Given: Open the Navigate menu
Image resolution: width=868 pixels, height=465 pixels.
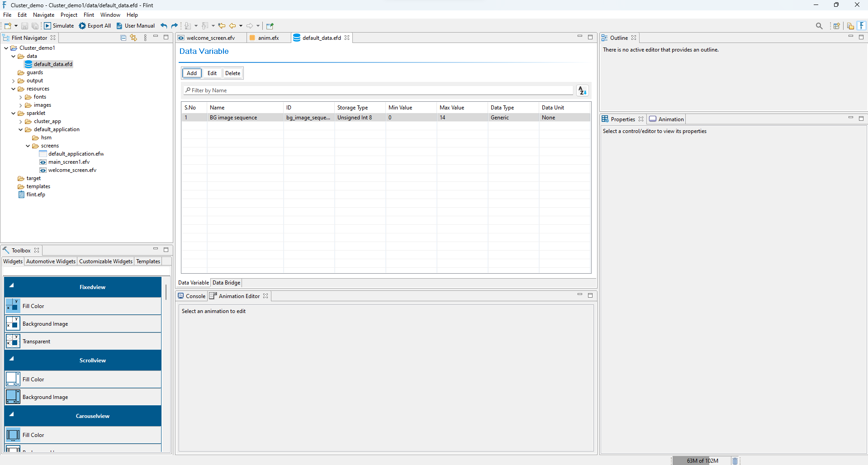Looking at the screenshot, I should pyautogui.click(x=43, y=14).
